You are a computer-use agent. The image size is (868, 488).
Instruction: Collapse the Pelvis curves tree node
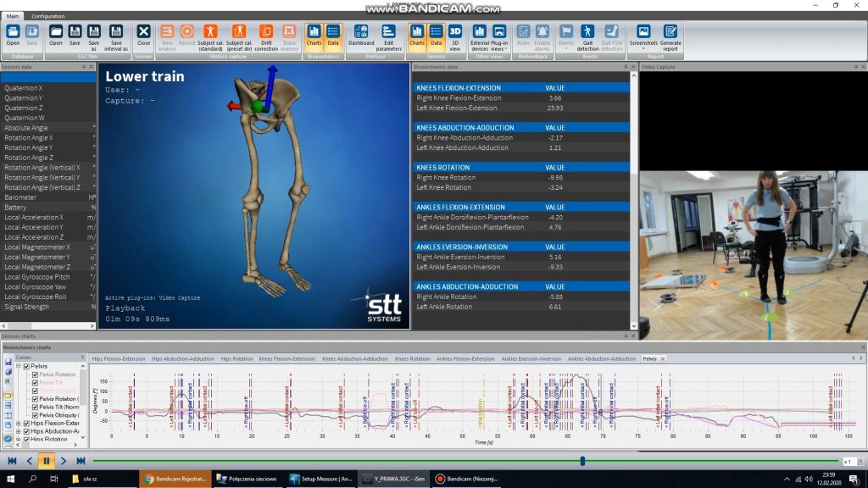pyautogui.click(x=19, y=366)
